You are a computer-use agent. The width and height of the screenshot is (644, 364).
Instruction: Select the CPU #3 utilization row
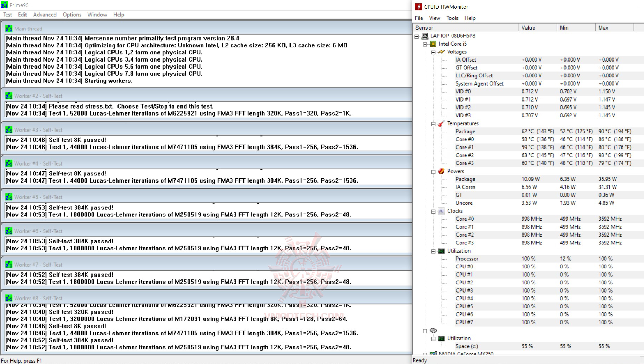pos(548,290)
